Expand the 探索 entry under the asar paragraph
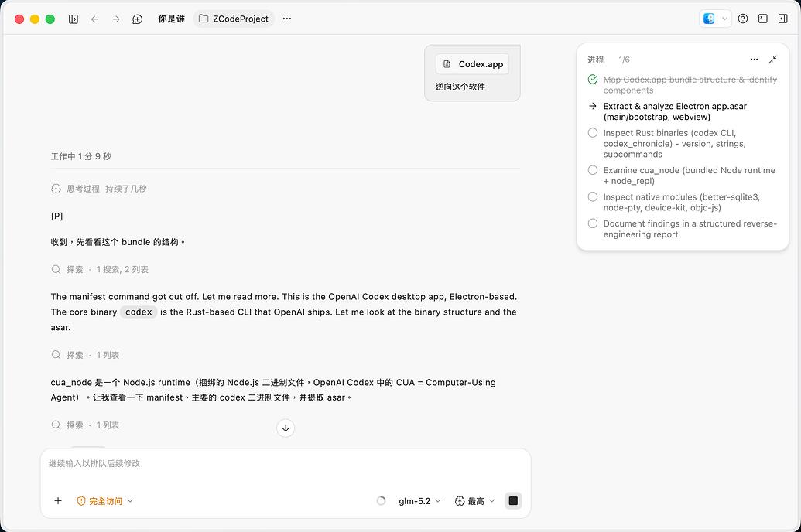801x532 pixels. (85, 355)
